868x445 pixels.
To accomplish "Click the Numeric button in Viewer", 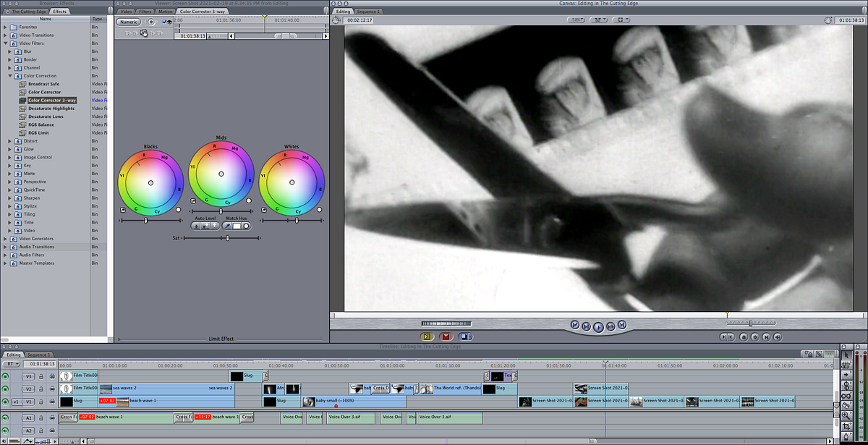I will click(128, 22).
